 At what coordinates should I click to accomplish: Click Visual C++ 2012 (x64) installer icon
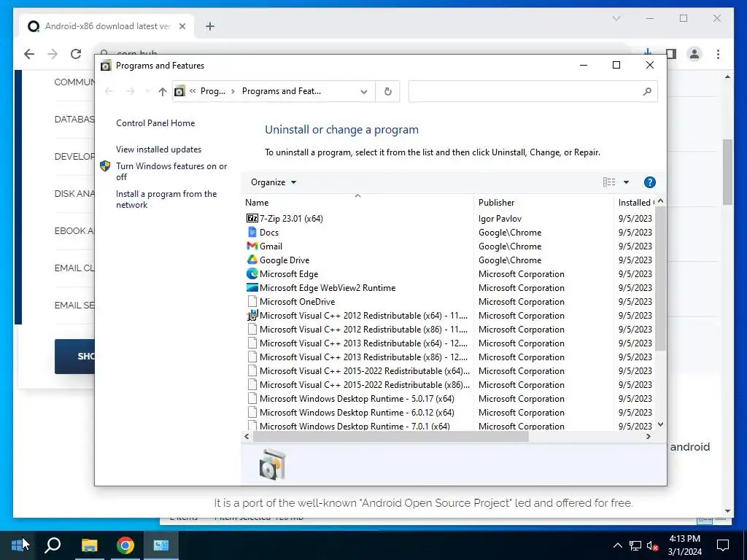coord(252,315)
